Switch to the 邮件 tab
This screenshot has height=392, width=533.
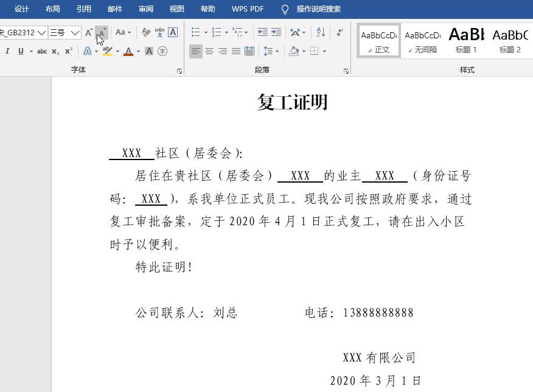pyautogui.click(x=115, y=9)
